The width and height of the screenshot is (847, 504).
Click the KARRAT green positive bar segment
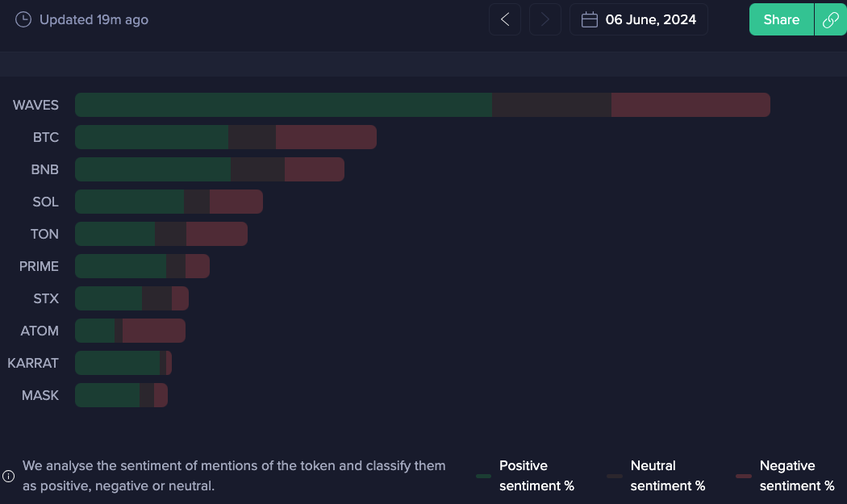point(117,363)
